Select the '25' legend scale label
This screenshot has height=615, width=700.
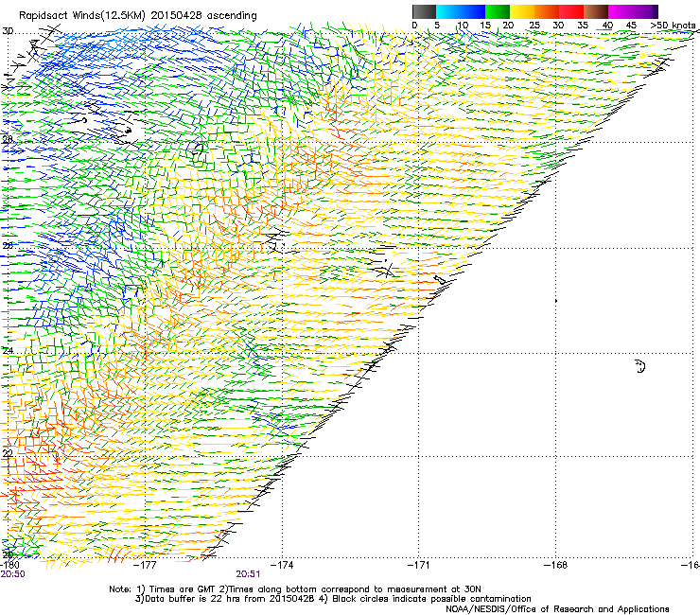(534, 26)
